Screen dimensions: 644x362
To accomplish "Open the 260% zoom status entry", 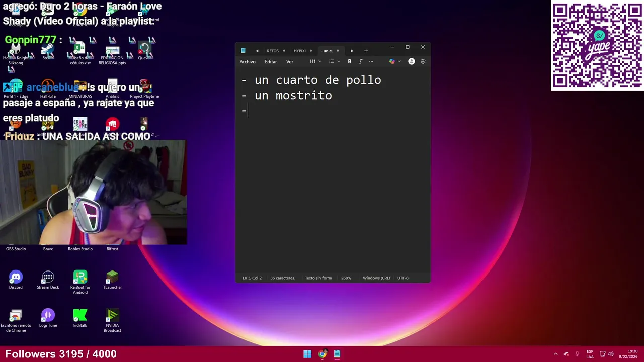I will [346, 278].
